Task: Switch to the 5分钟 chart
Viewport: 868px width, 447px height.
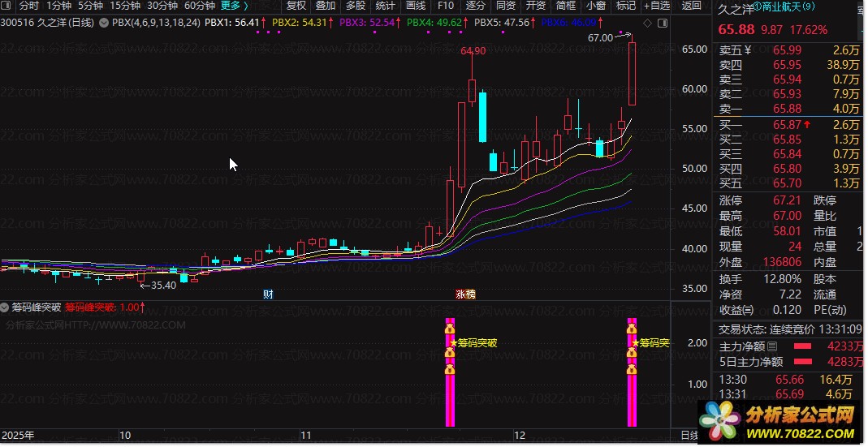Action: coord(90,6)
